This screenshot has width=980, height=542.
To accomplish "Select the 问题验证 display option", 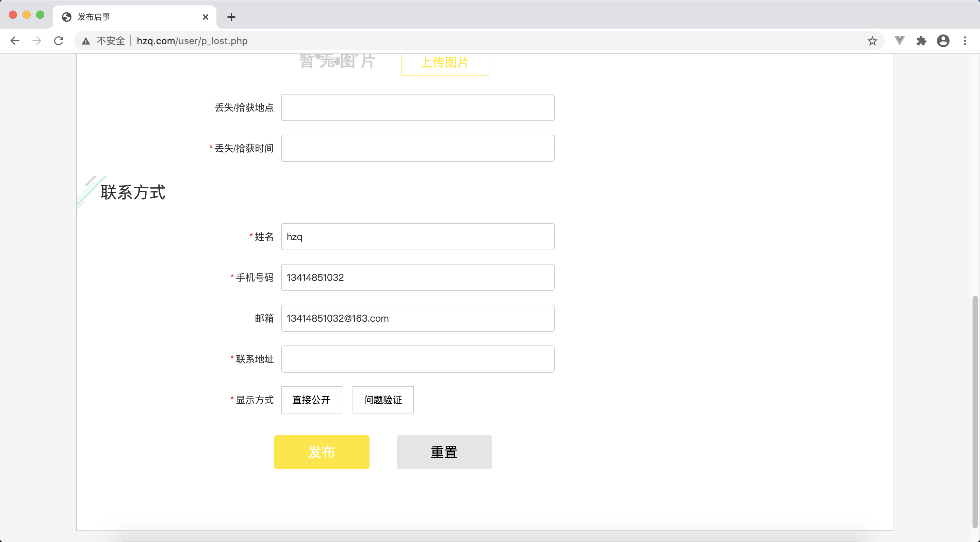I will 383,400.
